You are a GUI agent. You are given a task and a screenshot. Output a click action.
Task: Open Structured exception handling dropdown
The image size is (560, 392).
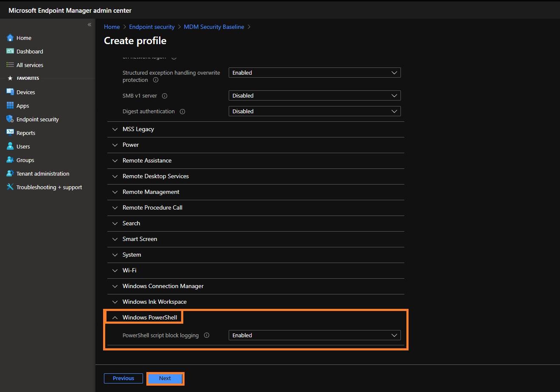[x=315, y=73]
